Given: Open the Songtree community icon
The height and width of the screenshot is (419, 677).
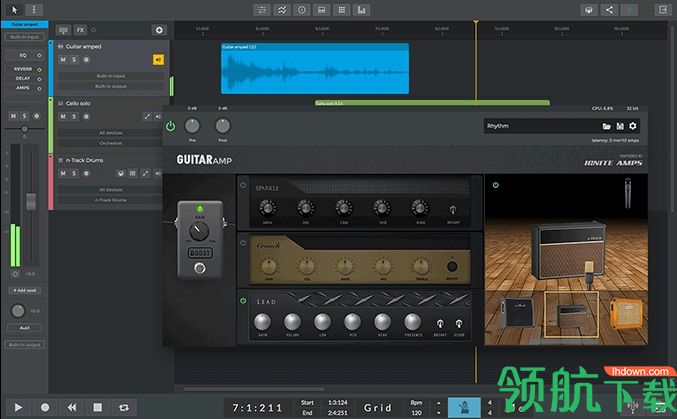Looking at the screenshot, I should click(x=589, y=10).
